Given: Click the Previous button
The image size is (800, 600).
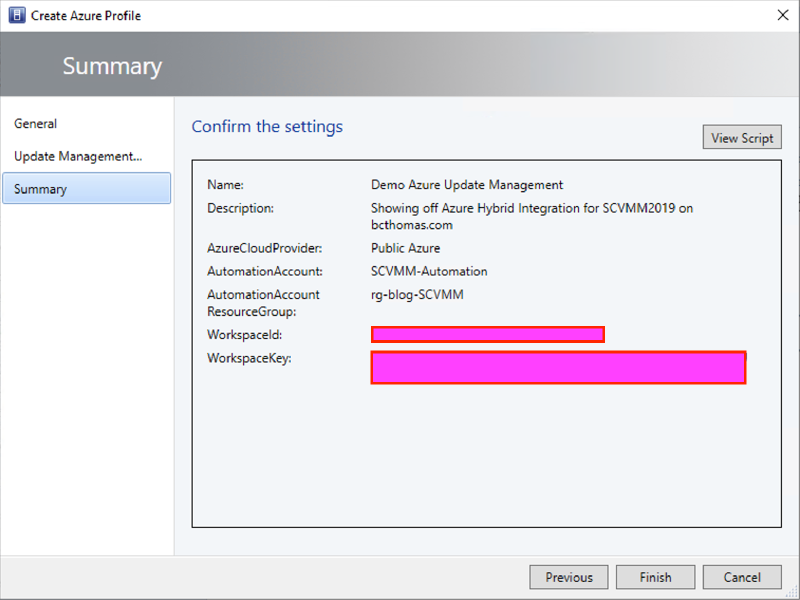Looking at the screenshot, I should point(569,577).
